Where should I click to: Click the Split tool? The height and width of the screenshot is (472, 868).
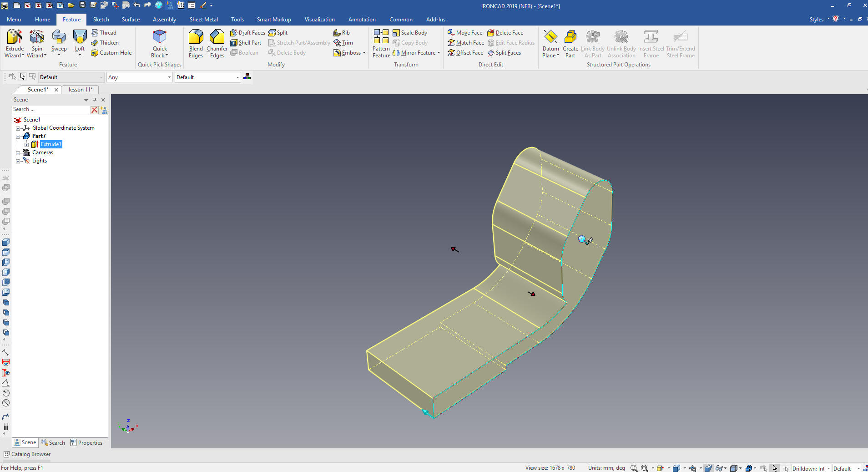(278, 33)
